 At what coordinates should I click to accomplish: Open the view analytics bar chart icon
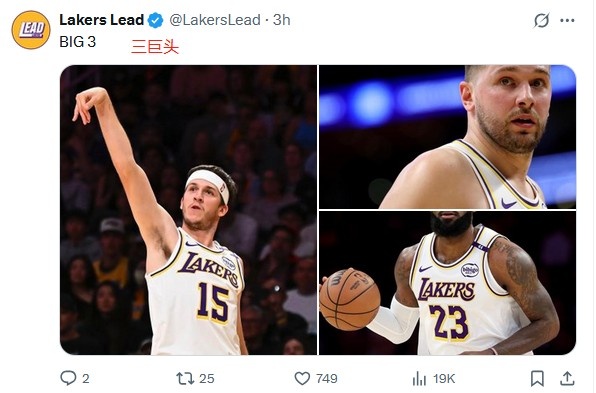(419, 378)
